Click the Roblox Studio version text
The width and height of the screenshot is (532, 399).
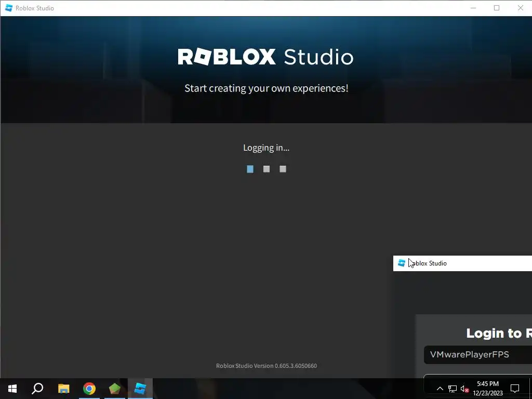(x=267, y=366)
